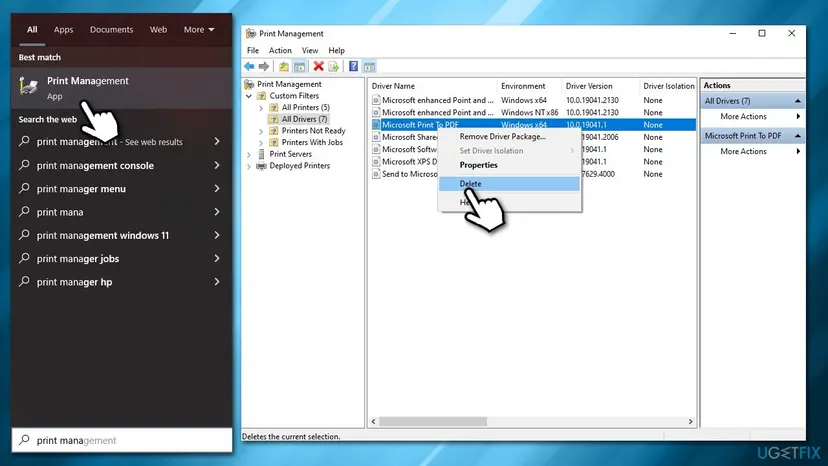Choose Delete in the context menu

coord(510,184)
